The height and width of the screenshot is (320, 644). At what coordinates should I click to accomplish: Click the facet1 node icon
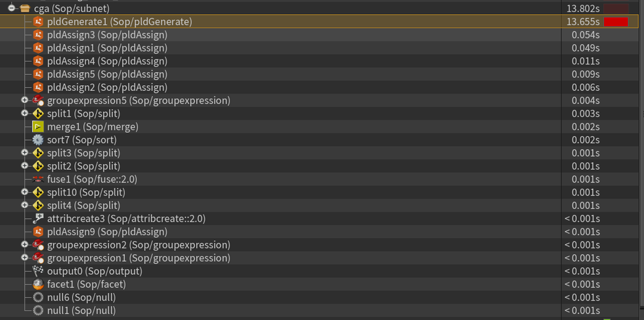pyautogui.click(x=38, y=285)
